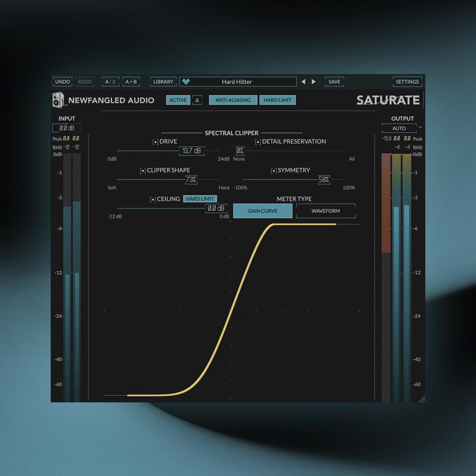This screenshot has width=476, height=476.
Task: Click the -12 dB label under CEILING
Action: point(115,216)
